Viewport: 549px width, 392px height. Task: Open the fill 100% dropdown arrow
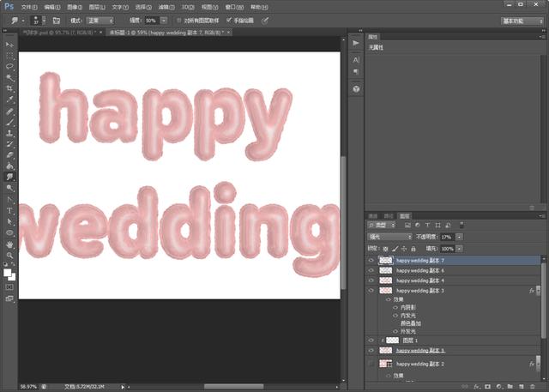(x=460, y=249)
